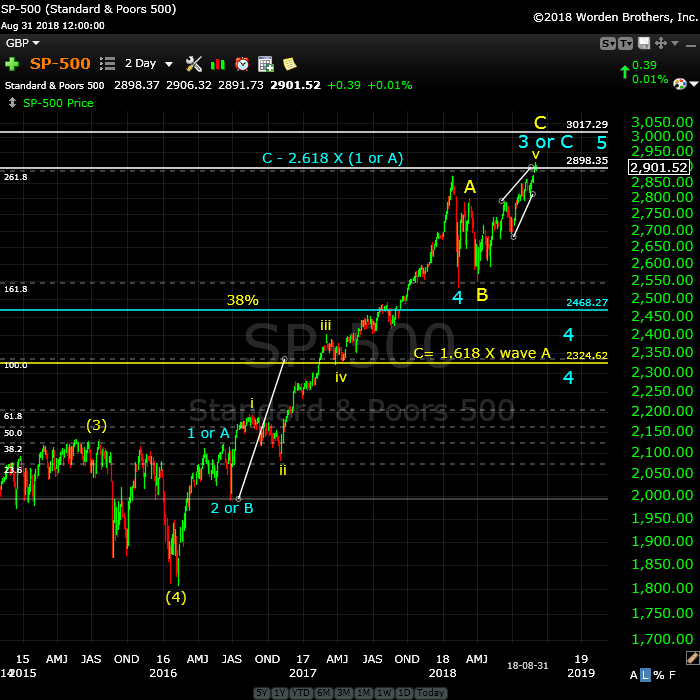Click the cyan 2468.27 line value
Viewport: 700px width, 700px height.
point(587,302)
